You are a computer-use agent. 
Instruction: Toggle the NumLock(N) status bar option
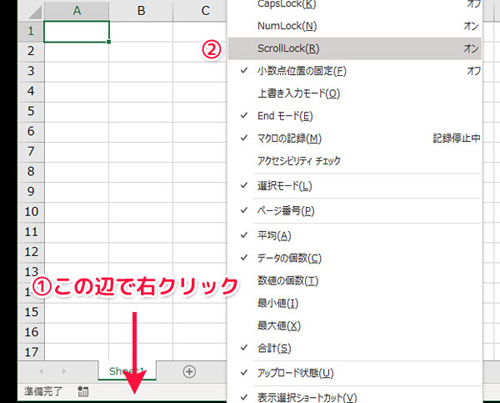(354, 26)
